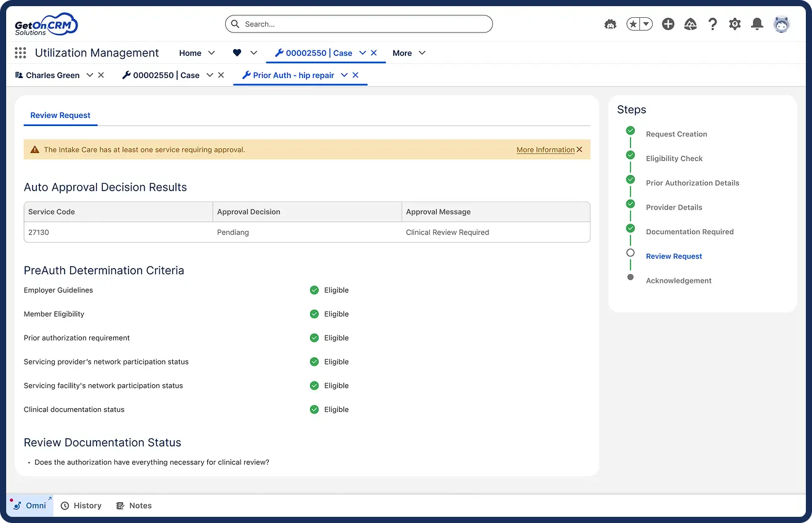
Task: Select the Eligibility Check step
Action: click(x=674, y=159)
